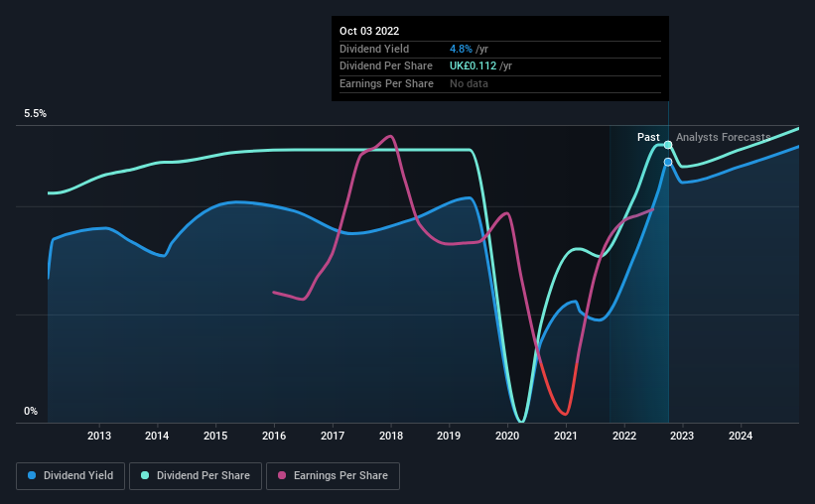Click the Past section label

648,137
